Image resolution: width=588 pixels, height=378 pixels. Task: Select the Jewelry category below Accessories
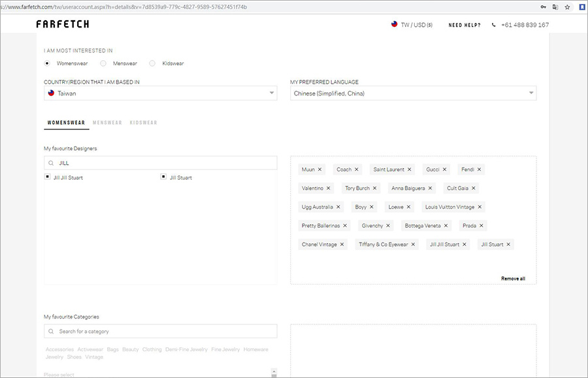tap(54, 357)
